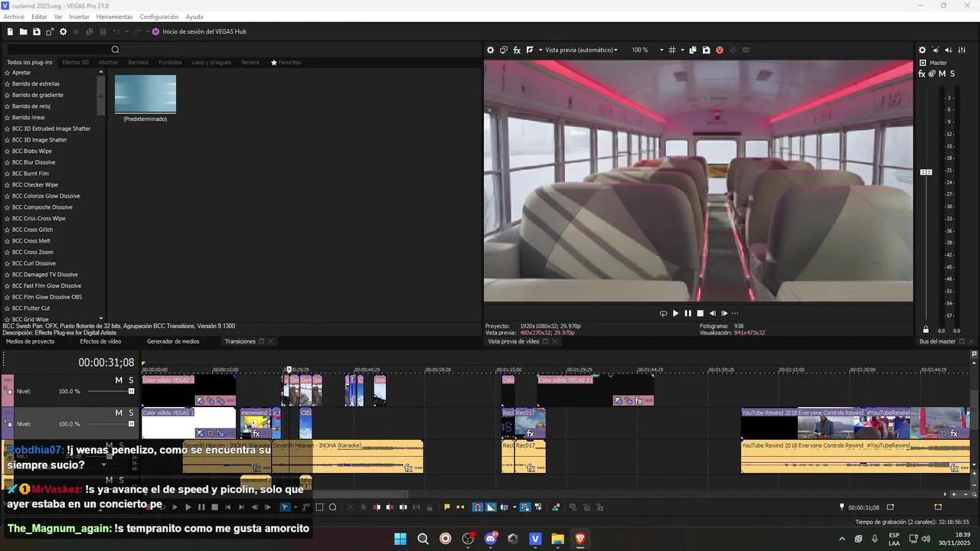The width and height of the screenshot is (980, 551).
Task: Copy snapshot to clipboard icon
Action: [x=693, y=51]
